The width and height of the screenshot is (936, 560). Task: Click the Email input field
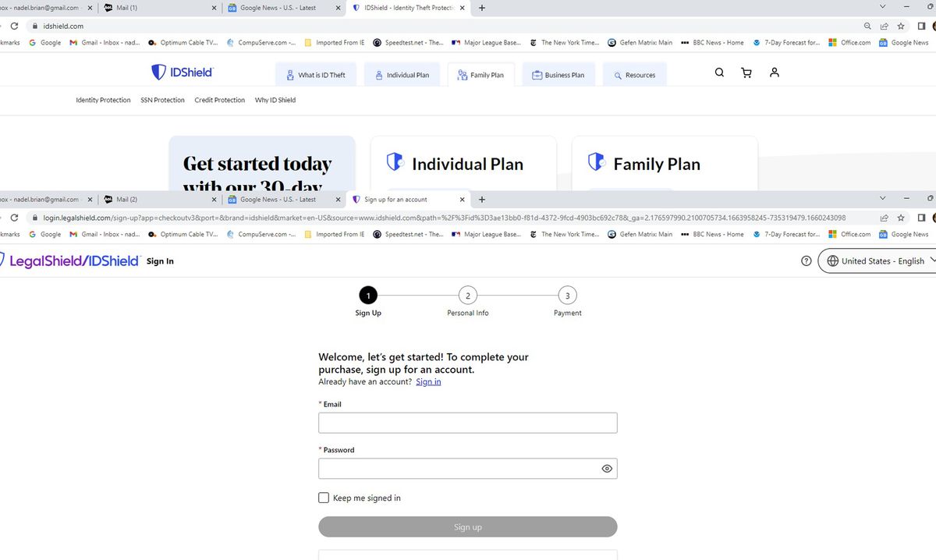point(467,422)
